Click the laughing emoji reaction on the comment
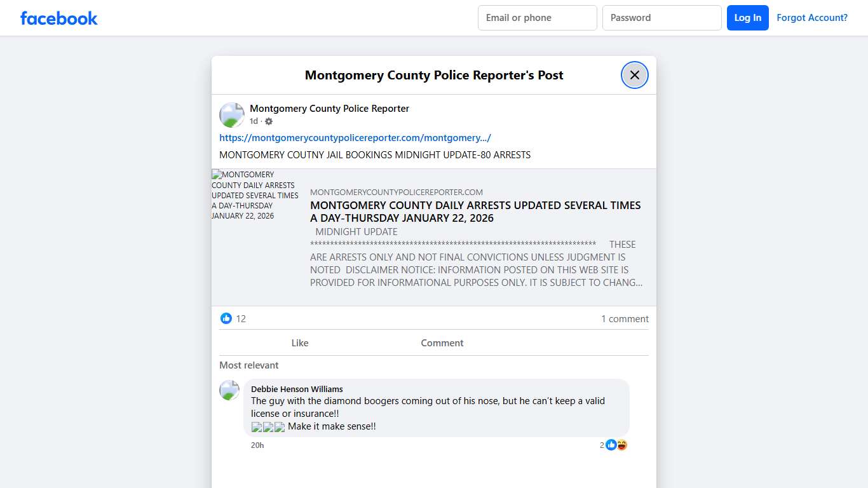 pyautogui.click(x=621, y=445)
